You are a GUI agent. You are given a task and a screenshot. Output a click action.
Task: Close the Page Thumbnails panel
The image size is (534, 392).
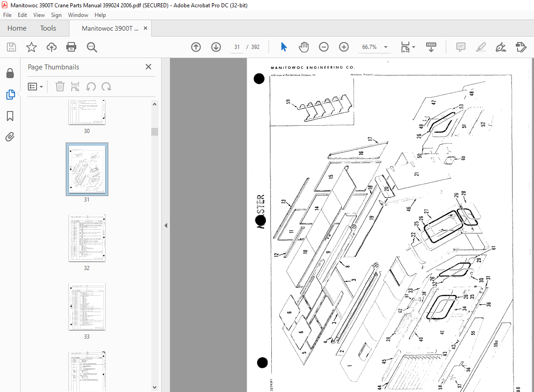coord(148,67)
